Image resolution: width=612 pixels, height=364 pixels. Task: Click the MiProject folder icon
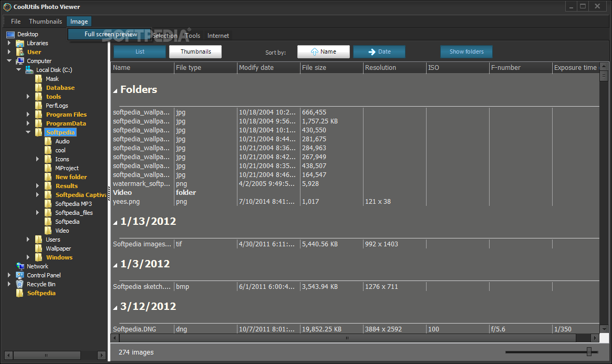[x=48, y=168]
